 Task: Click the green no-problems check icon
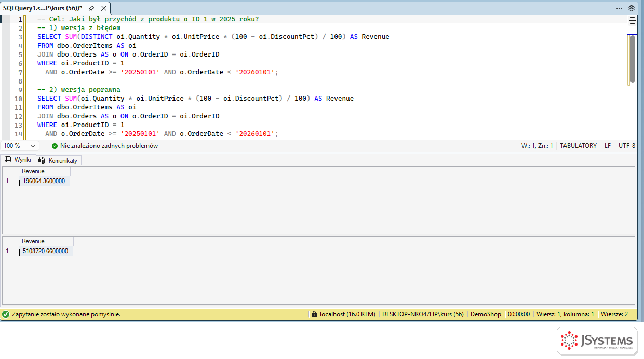point(55,146)
